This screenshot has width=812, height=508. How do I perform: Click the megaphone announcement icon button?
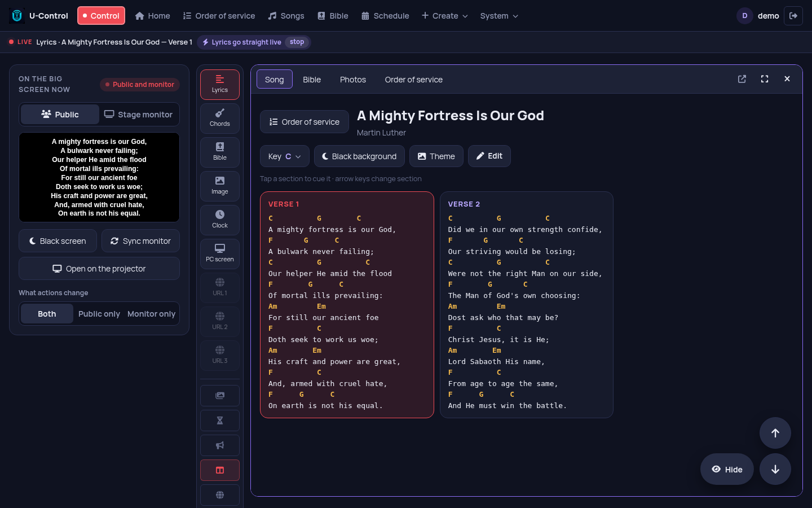tap(220, 445)
